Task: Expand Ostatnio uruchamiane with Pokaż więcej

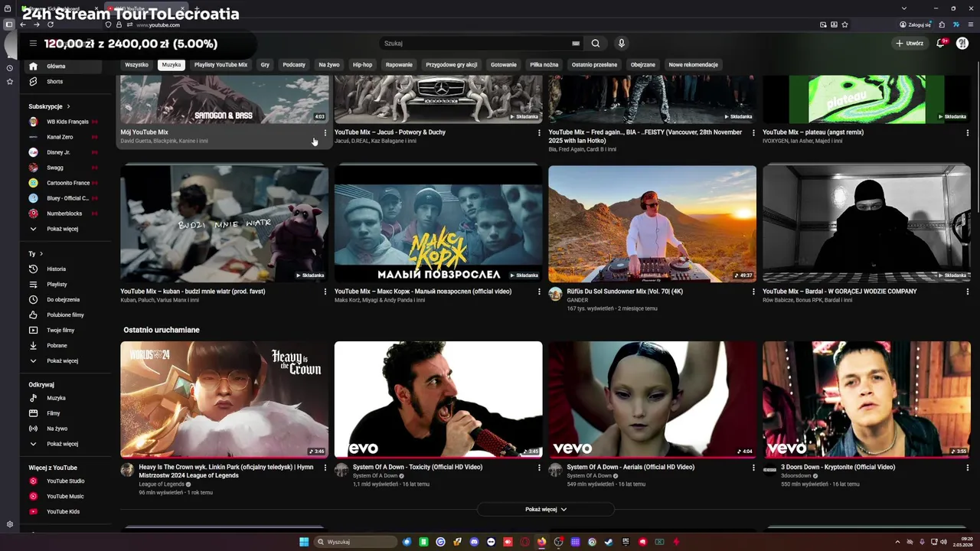Action: point(546,509)
